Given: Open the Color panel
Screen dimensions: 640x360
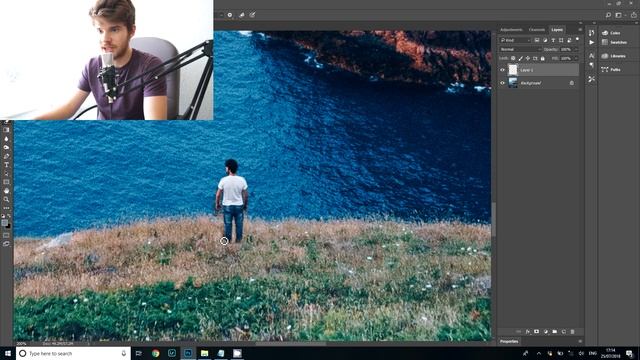Looking at the screenshot, I should click(611, 33).
